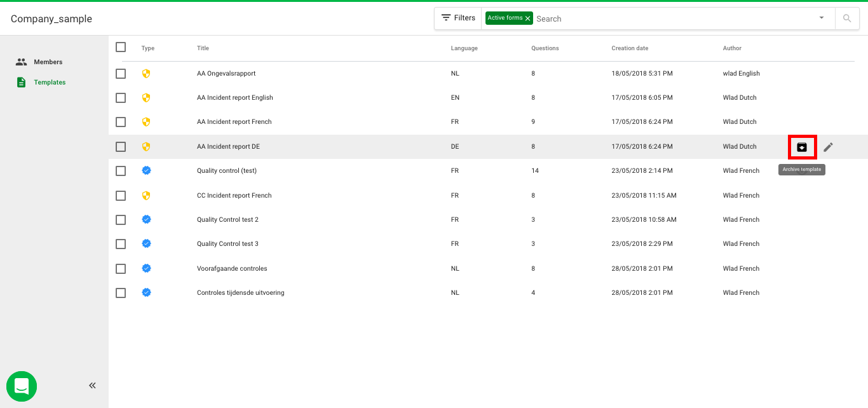Viewport: 868px width, 408px height.
Task: Tick checkbox for AA Incident report English
Action: [121, 98]
